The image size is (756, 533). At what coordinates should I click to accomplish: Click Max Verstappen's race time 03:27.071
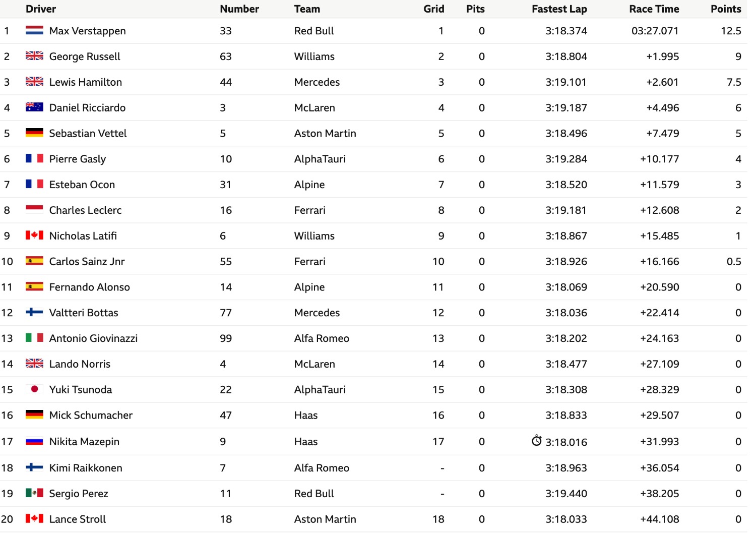[x=655, y=31]
